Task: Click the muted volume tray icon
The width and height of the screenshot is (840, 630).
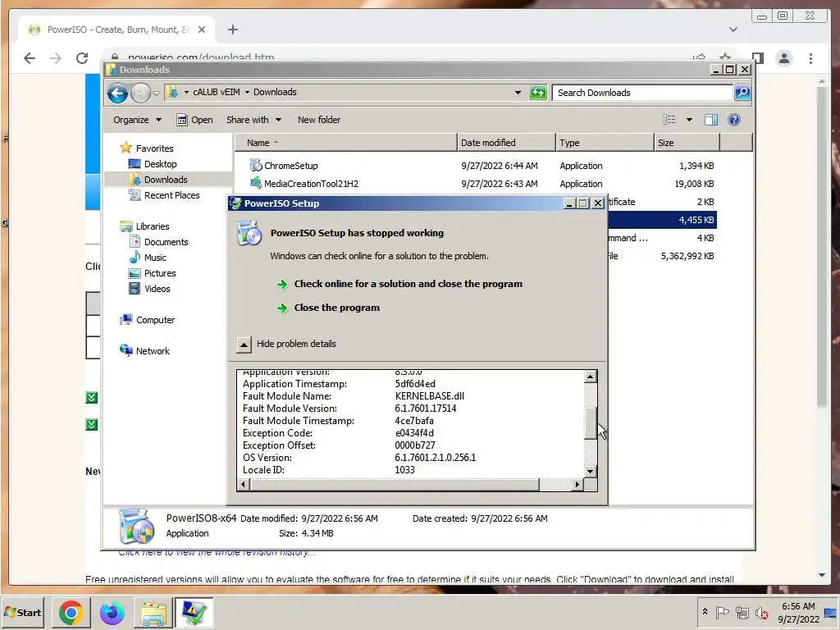Action: pyautogui.click(x=761, y=612)
